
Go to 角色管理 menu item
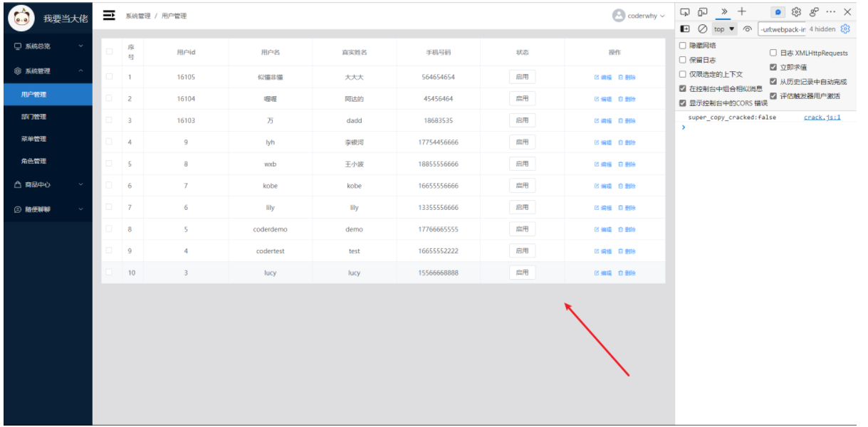pyautogui.click(x=34, y=161)
